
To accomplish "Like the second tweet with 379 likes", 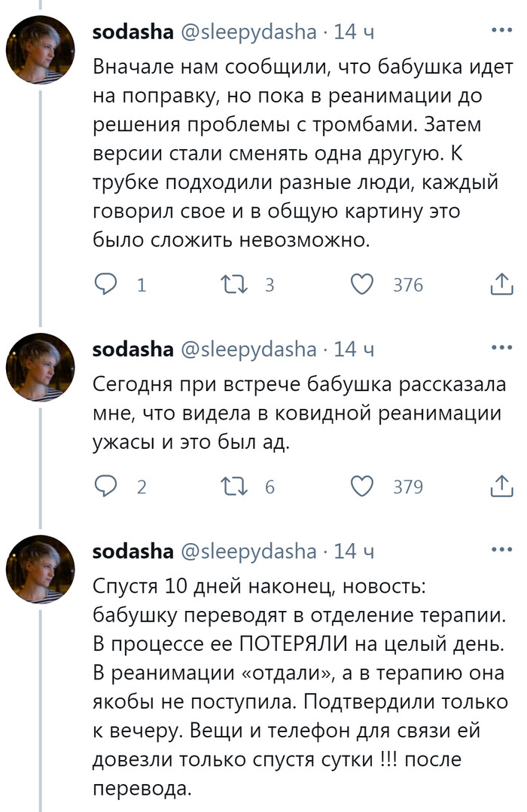I will pos(363,487).
